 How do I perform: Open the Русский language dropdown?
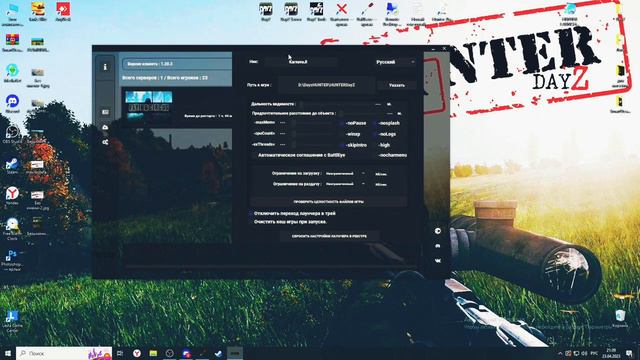(395, 62)
